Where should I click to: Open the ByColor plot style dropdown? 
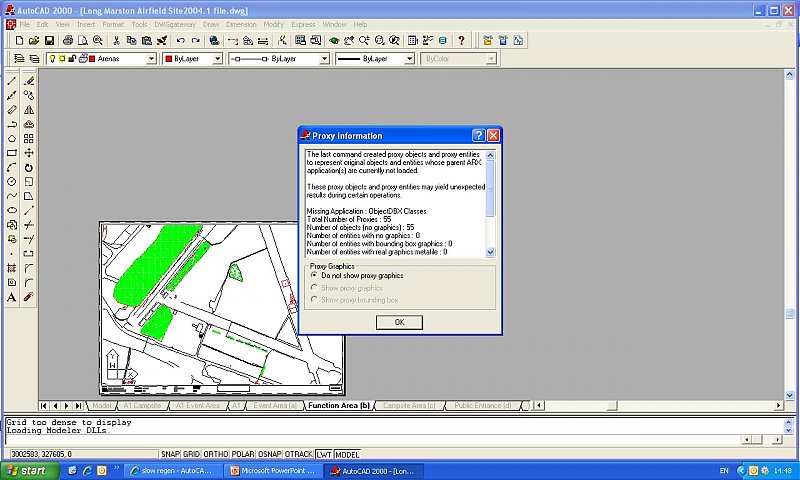coord(491,59)
